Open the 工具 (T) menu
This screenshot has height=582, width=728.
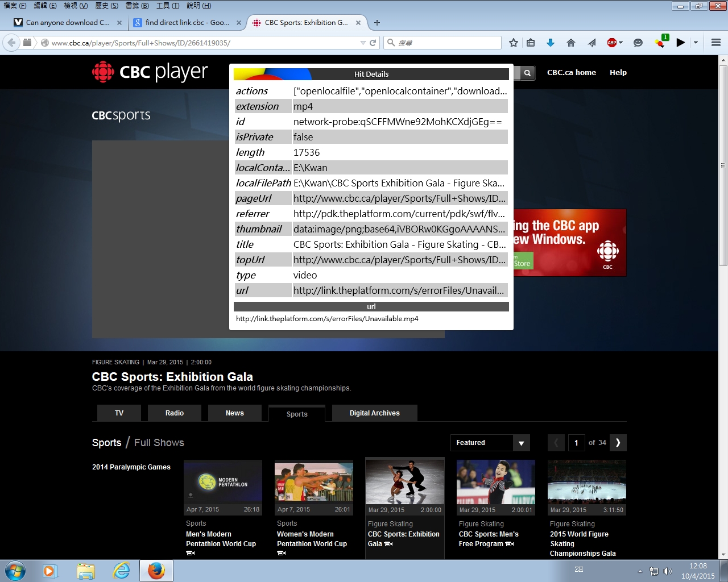pos(168,6)
